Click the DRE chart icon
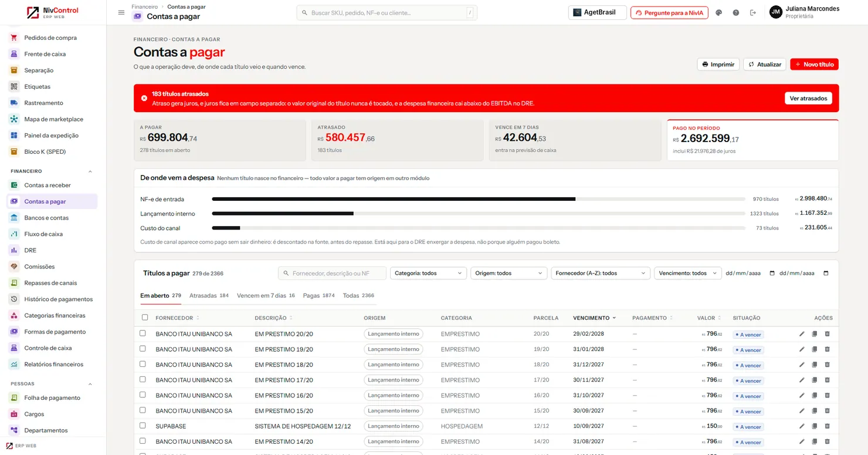This screenshot has height=455, width=868. [14, 250]
